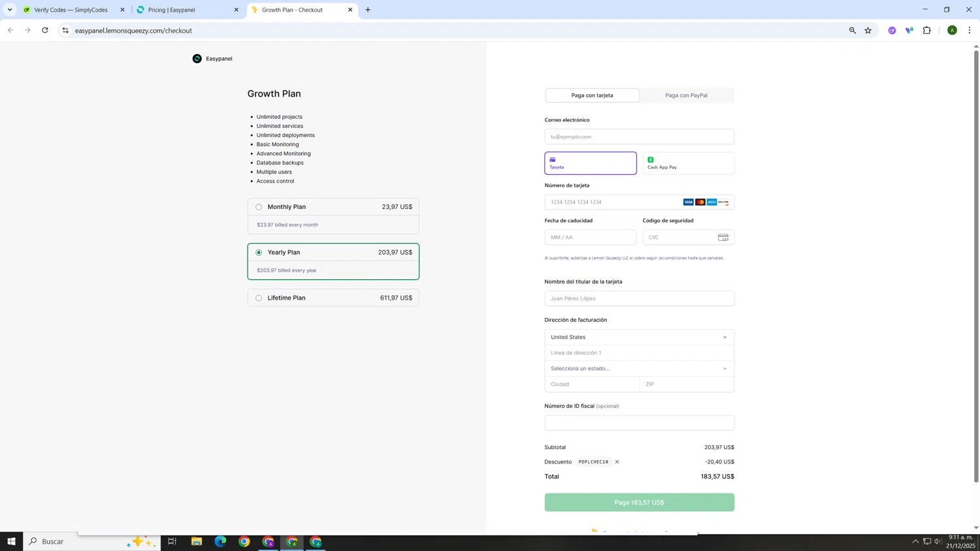Click the volume icon in system tray
The image size is (980, 551).
[x=938, y=541]
